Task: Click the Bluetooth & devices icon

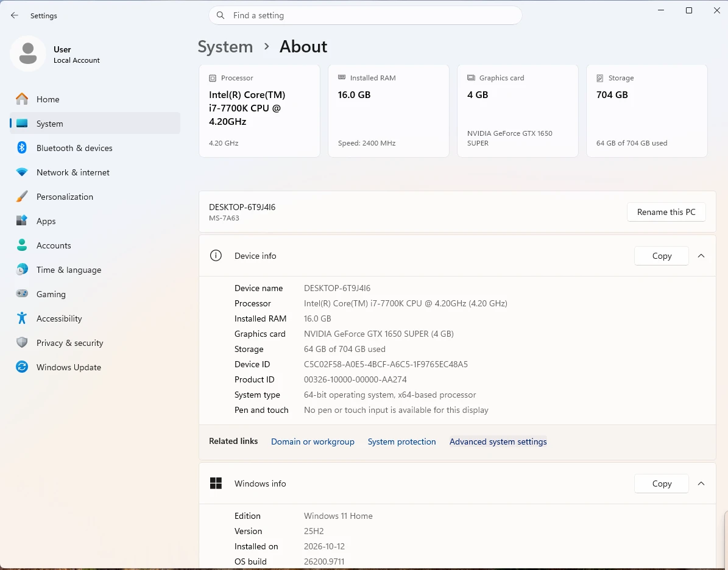Action: pos(22,147)
